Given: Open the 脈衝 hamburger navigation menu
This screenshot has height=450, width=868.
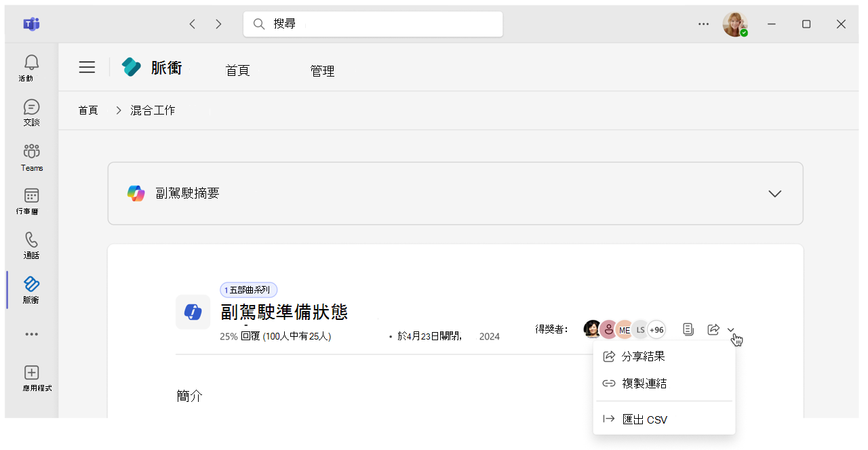Looking at the screenshot, I should [x=87, y=67].
